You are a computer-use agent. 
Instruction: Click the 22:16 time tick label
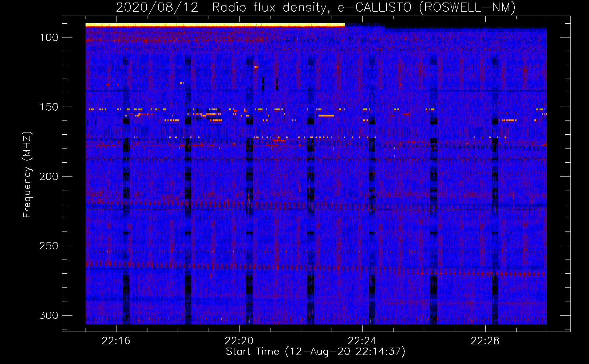click(116, 341)
